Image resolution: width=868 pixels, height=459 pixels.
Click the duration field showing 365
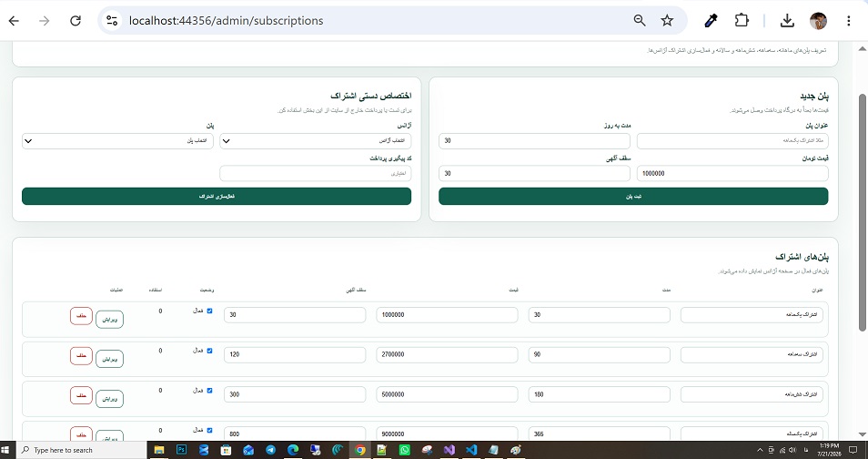coord(599,434)
